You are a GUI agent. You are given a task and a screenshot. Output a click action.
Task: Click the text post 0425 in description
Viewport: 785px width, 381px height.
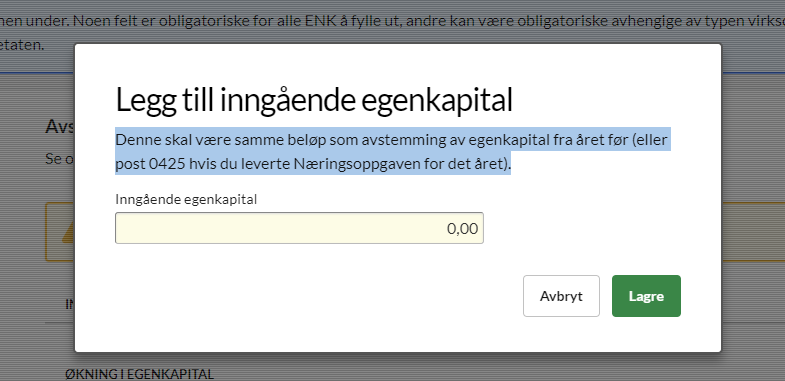click(143, 164)
